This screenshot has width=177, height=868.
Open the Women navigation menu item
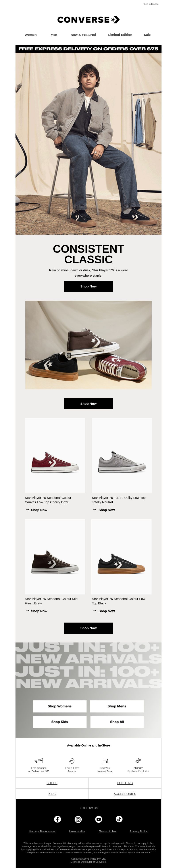click(x=31, y=35)
